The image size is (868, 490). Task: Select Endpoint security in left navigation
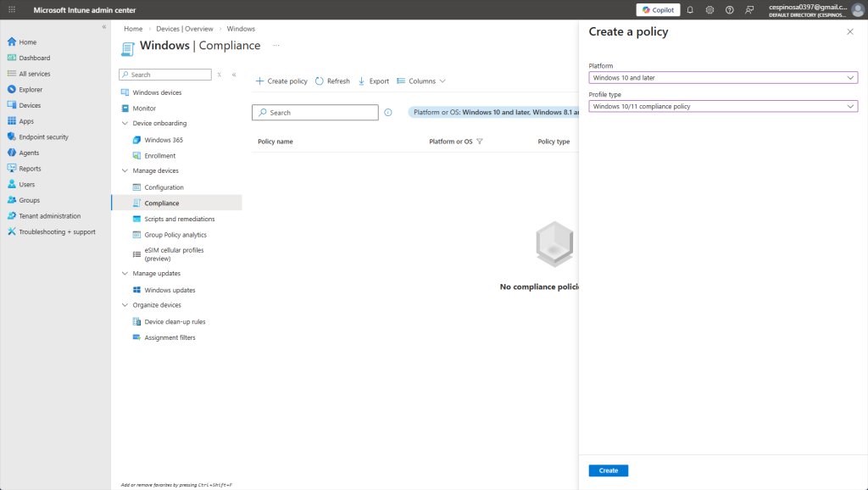pyautogui.click(x=43, y=137)
